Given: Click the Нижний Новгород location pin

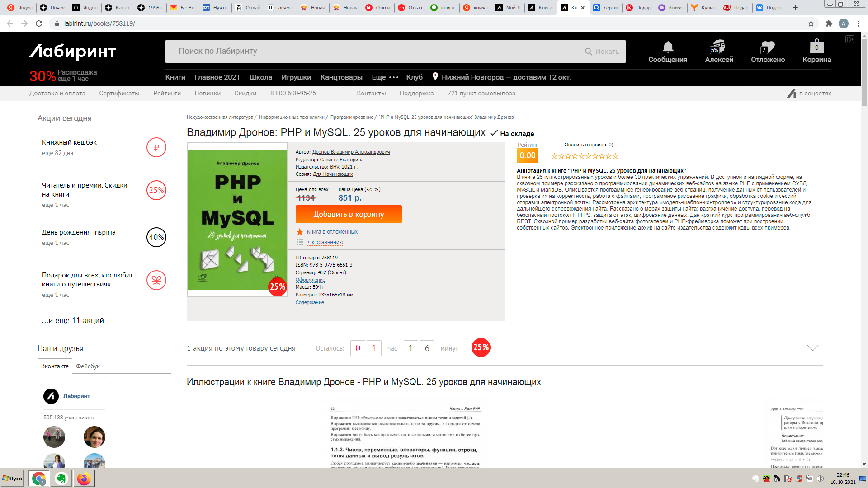Looking at the screenshot, I should pos(435,76).
